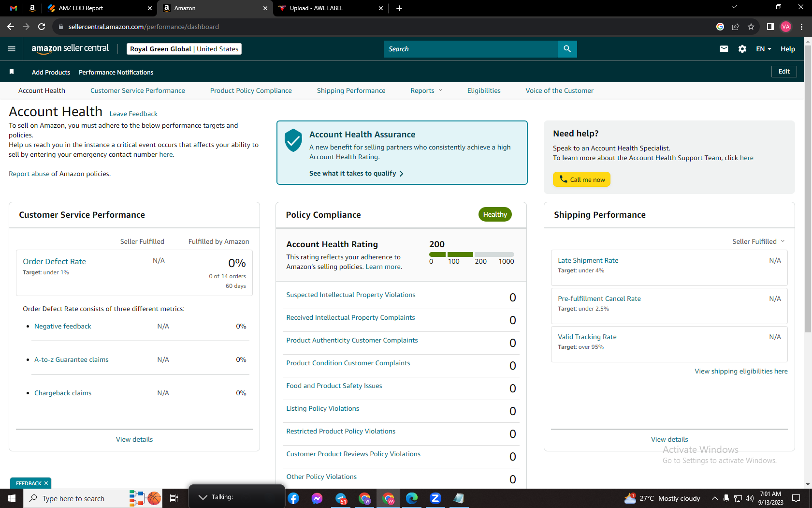Open the Help link in the header
Screen dimensions: 812x508
(788, 49)
